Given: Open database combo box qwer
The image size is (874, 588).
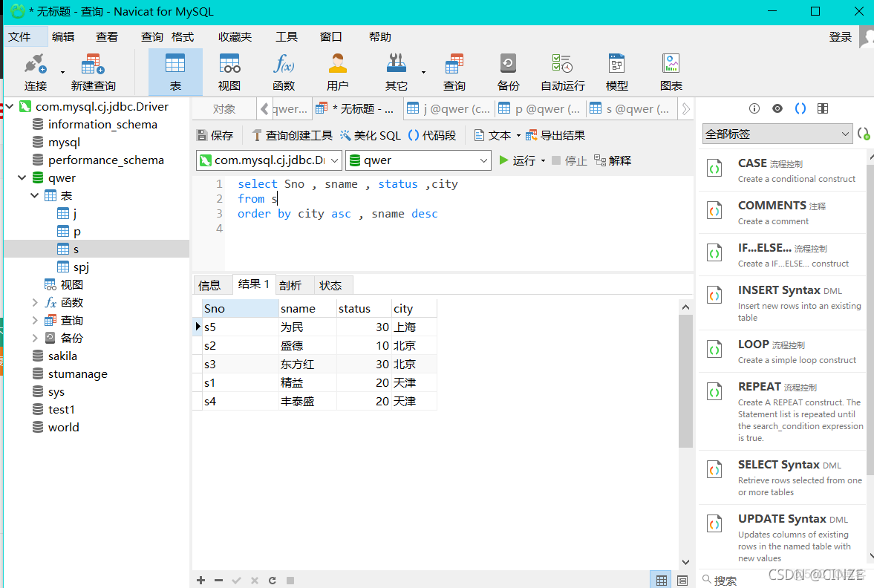Looking at the screenshot, I should click(x=417, y=160).
